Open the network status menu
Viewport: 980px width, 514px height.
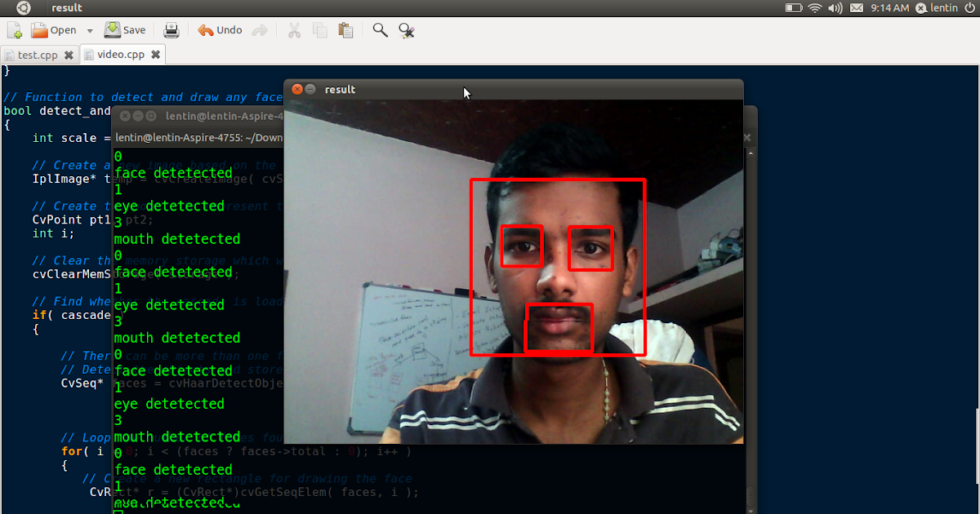815,8
